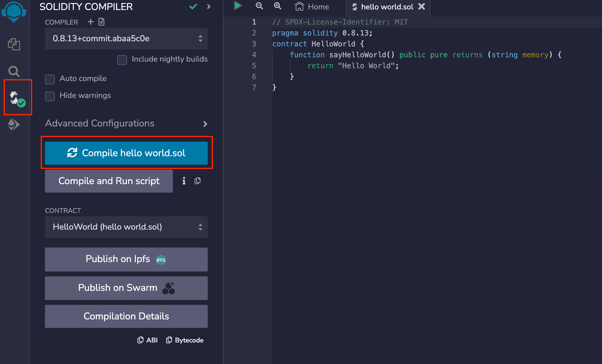Open the Search in files icon

(14, 71)
